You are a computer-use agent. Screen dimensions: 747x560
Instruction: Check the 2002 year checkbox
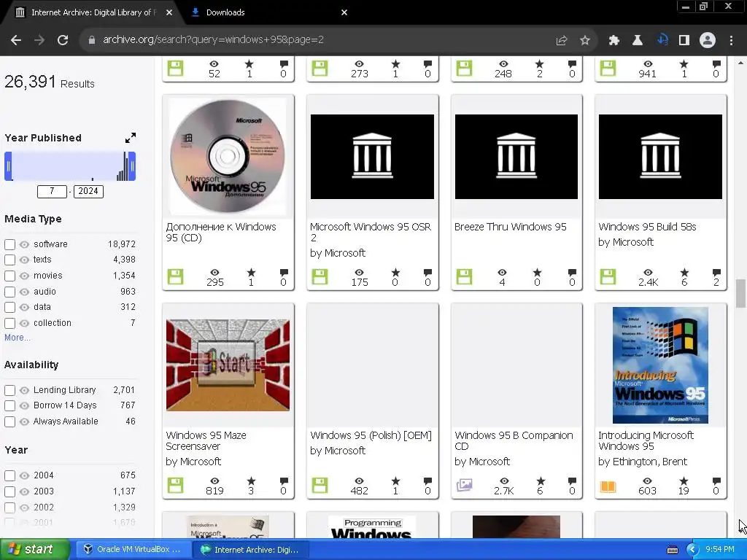tap(9, 507)
